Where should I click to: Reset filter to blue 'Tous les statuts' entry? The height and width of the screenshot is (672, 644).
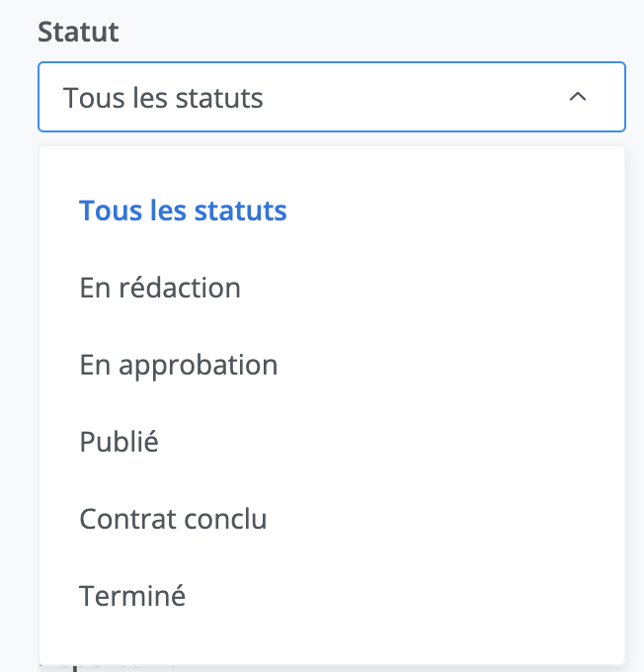point(183,210)
